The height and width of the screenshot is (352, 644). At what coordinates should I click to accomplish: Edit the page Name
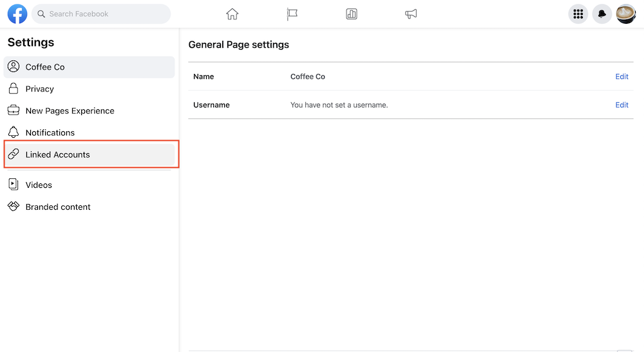tap(622, 77)
